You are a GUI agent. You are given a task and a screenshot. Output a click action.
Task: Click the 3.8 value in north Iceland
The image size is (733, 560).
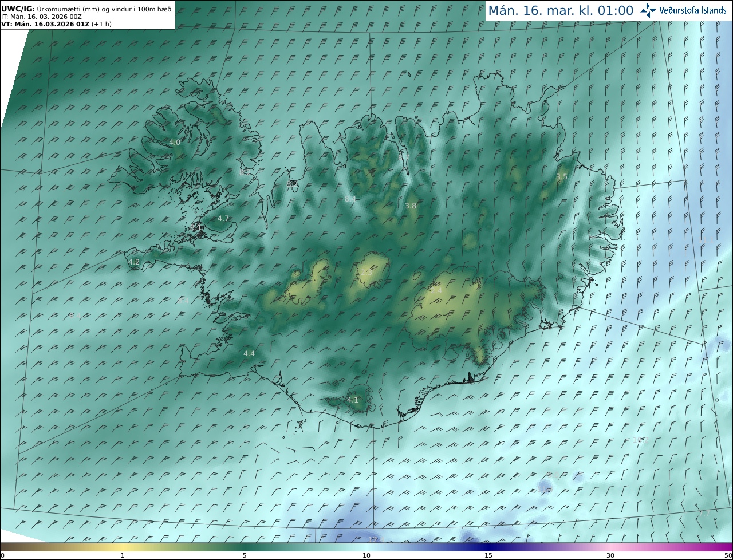pos(411,206)
